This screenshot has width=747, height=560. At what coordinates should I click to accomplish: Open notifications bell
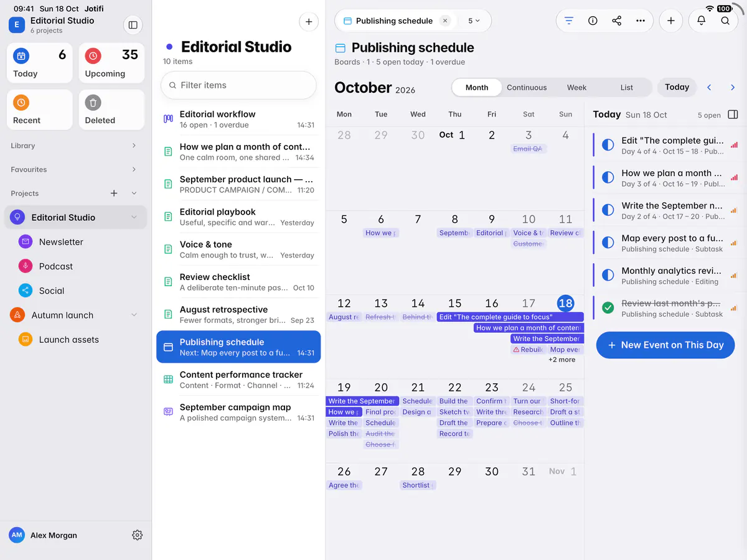pos(702,21)
